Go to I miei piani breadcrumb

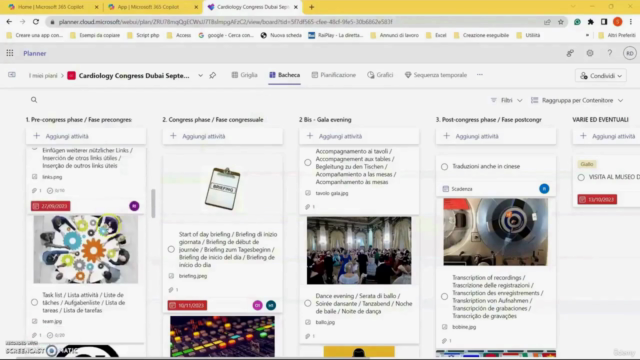click(x=43, y=76)
